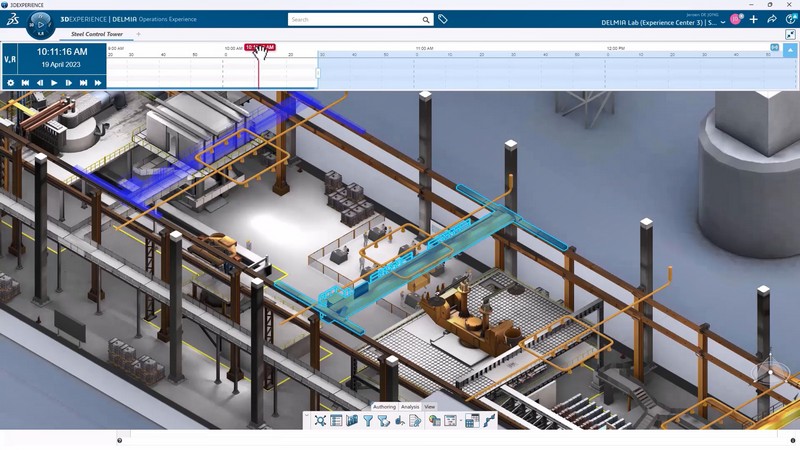Toggle the timeline fit-range icon

(773, 47)
